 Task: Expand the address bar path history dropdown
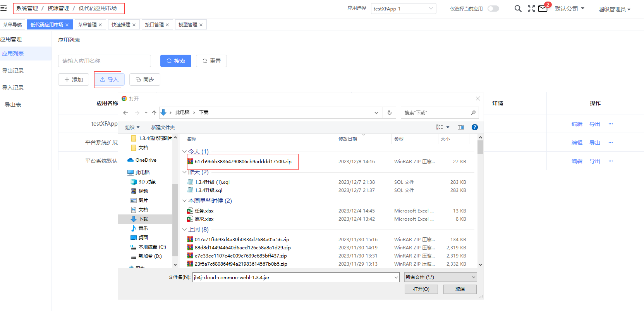tap(376, 113)
